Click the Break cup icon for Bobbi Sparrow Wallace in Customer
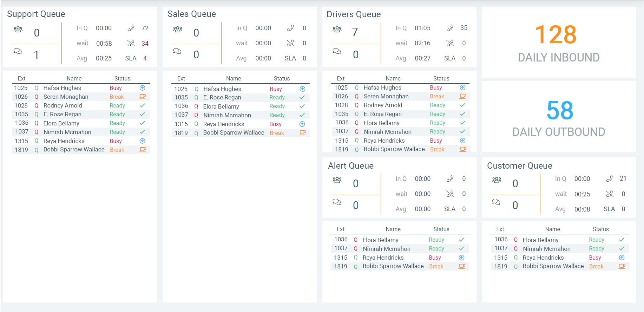 pyautogui.click(x=622, y=266)
